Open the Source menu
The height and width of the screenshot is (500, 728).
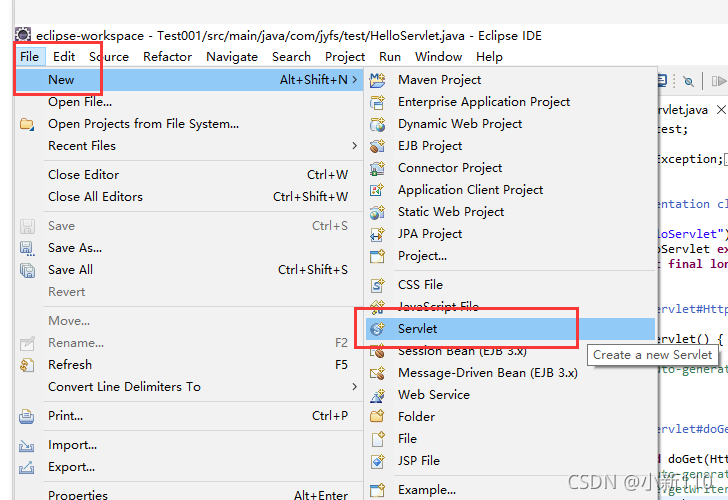point(109,57)
